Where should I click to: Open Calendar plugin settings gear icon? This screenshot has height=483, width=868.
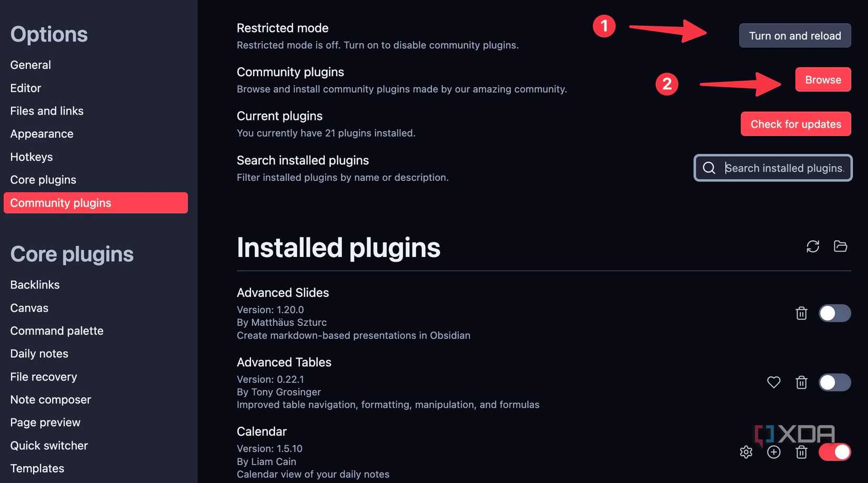point(746,452)
